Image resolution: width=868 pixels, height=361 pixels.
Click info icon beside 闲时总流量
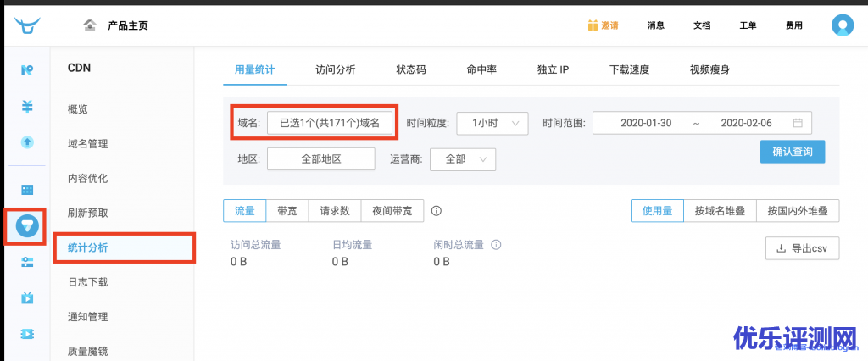click(497, 245)
